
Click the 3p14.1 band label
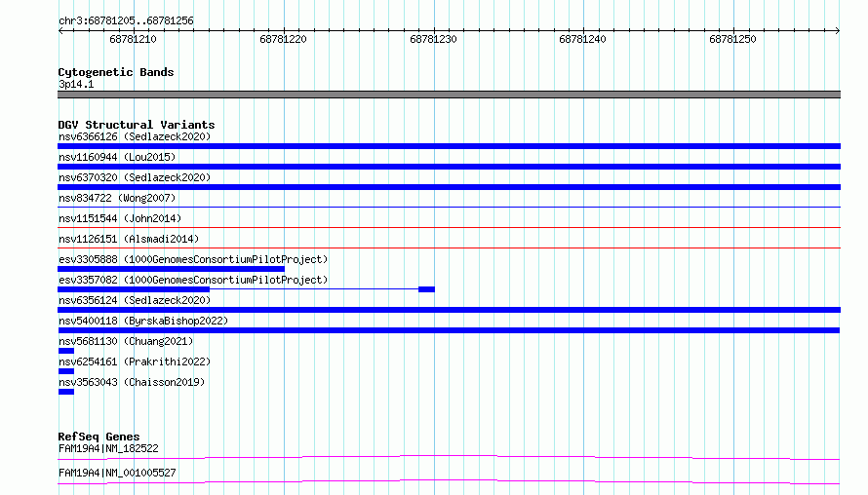(x=76, y=84)
